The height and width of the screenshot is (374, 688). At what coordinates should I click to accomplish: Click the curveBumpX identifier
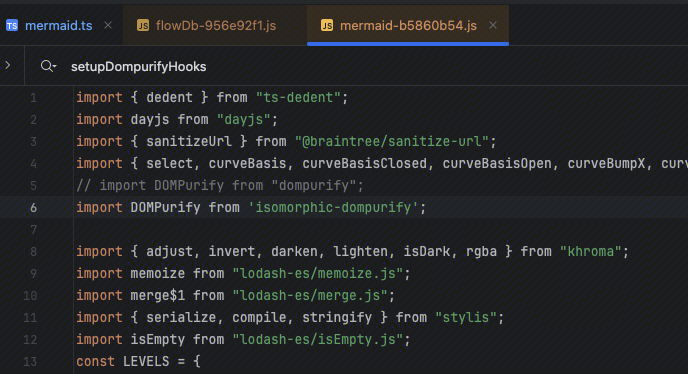coord(606,163)
